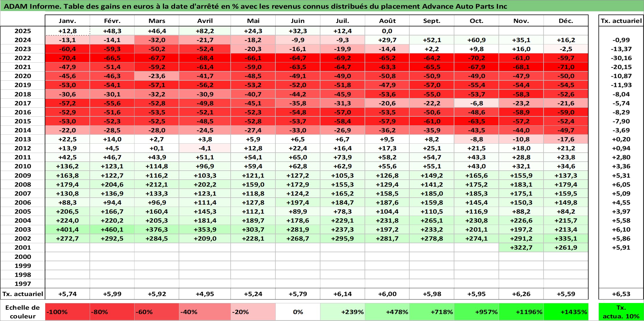The image size is (644, 321).
Task: Click the '-0,99' actuarial rate for 2024
Action: tap(621, 40)
